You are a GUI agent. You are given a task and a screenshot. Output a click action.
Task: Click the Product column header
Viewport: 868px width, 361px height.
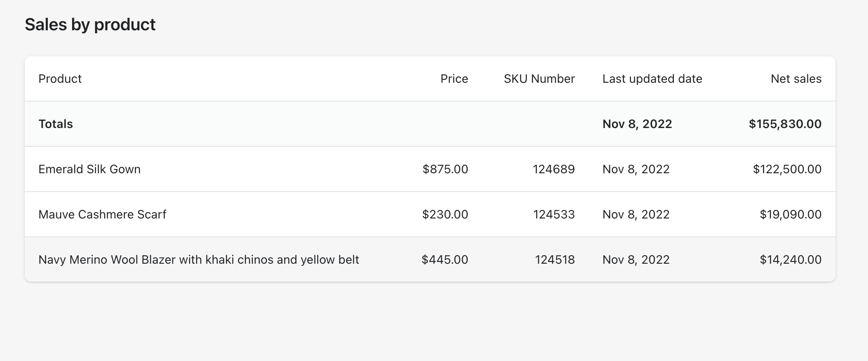tap(60, 79)
